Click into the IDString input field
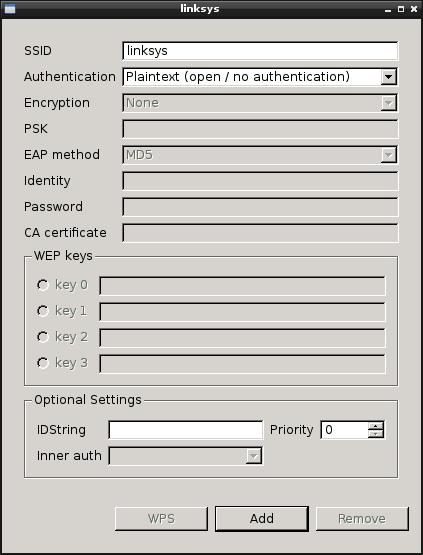The width and height of the screenshot is (423, 555). (185, 430)
